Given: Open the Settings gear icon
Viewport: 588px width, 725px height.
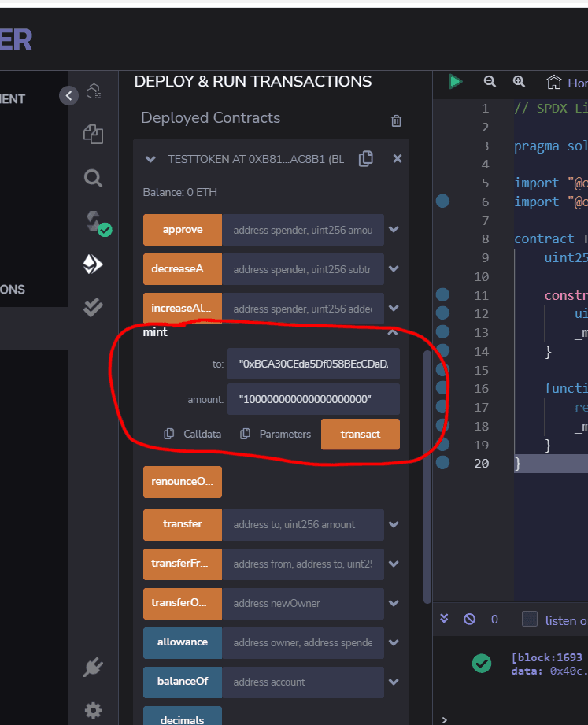Looking at the screenshot, I should 93,710.
